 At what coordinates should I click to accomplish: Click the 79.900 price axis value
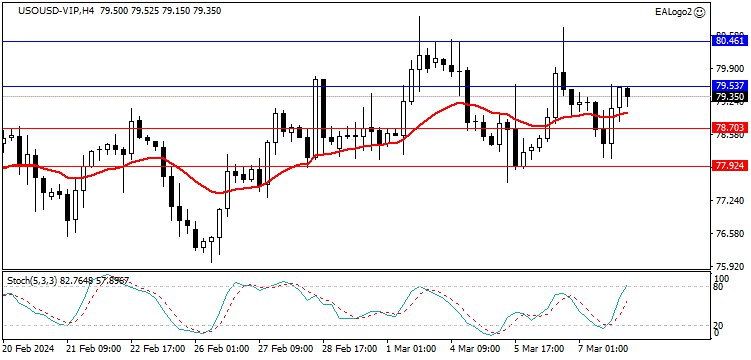pos(730,69)
